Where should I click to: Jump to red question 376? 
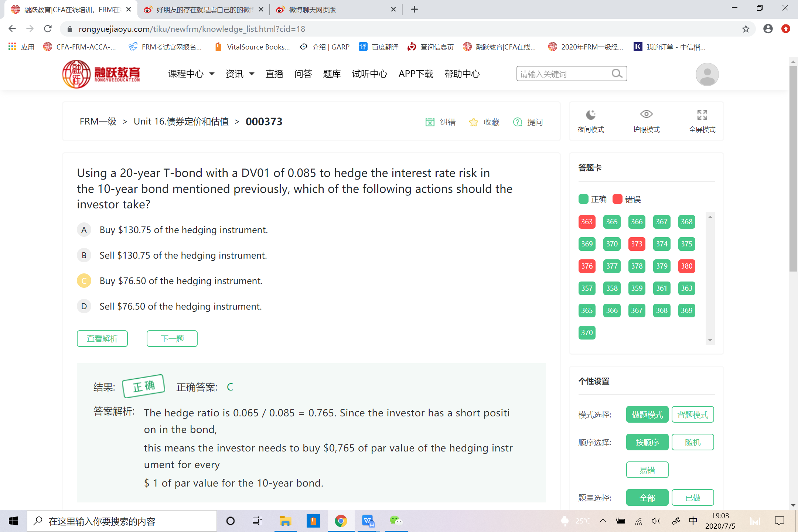(x=587, y=266)
